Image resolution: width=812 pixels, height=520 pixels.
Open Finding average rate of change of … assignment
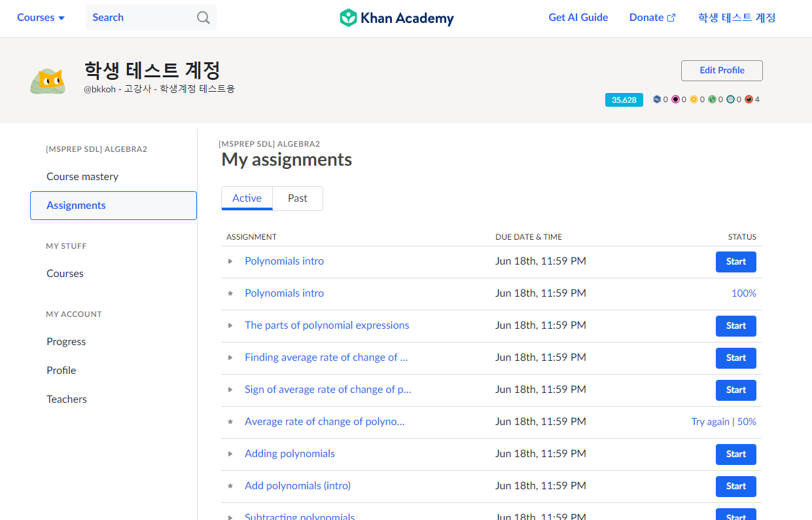coord(327,358)
